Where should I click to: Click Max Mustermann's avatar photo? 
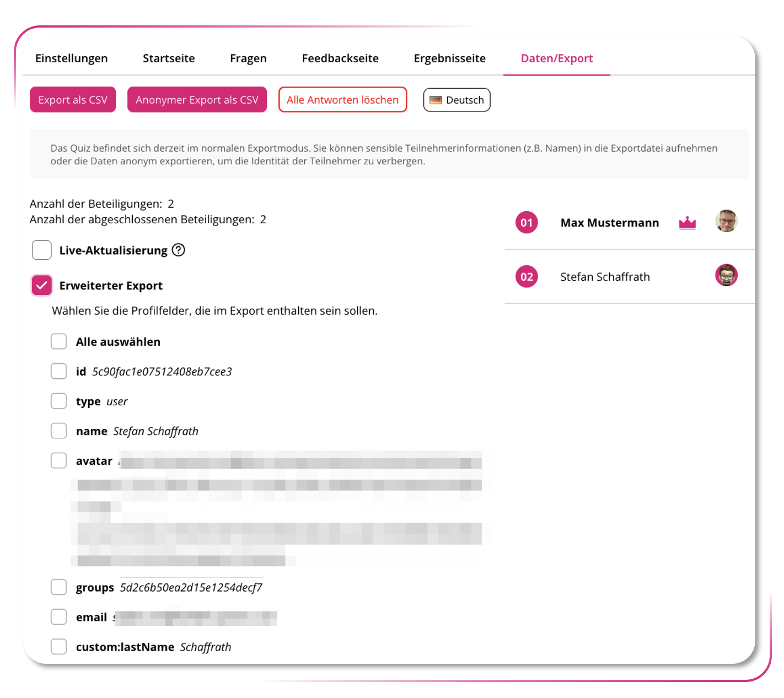click(726, 221)
